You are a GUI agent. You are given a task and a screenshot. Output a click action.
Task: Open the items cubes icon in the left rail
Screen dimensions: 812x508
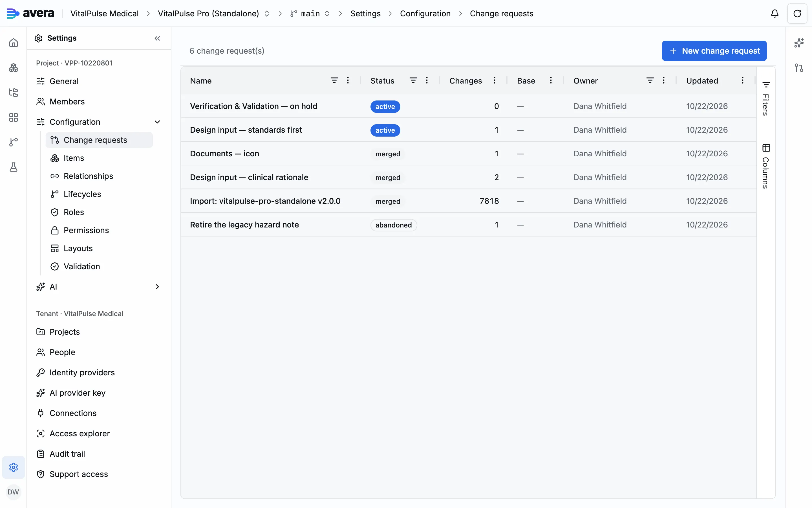[14, 68]
